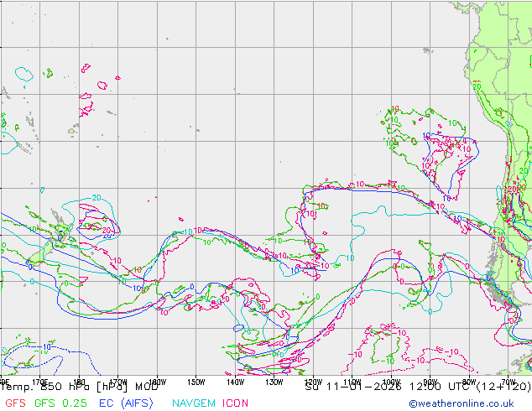Click the Temp. 850 hPa map title

80,387
